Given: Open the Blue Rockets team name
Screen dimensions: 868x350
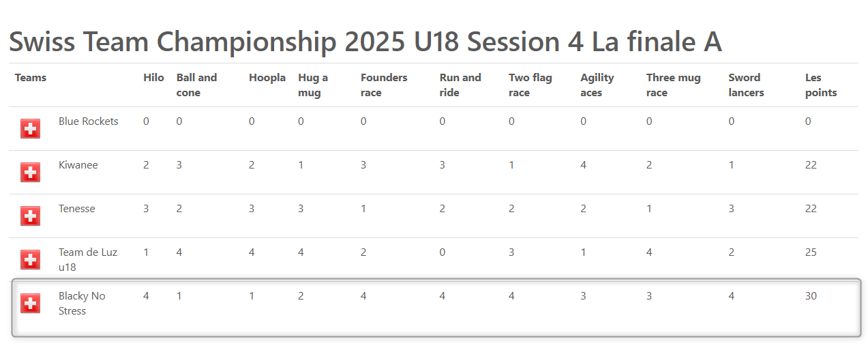Looking at the screenshot, I should click(x=89, y=121).
